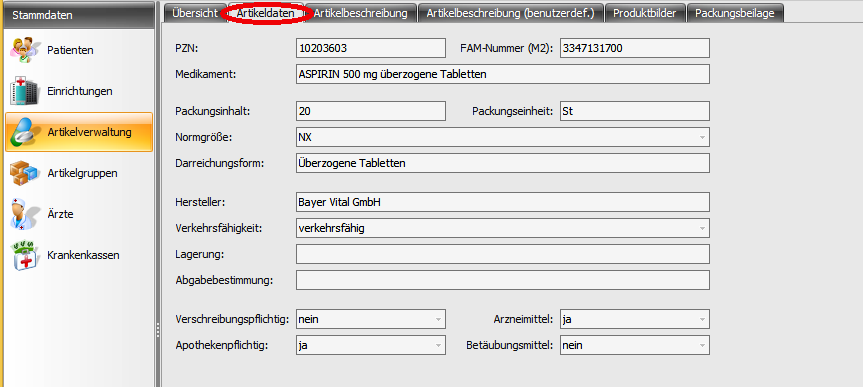
Task: Click the Einrichtungen sidebar label
Action: point(80,91)
